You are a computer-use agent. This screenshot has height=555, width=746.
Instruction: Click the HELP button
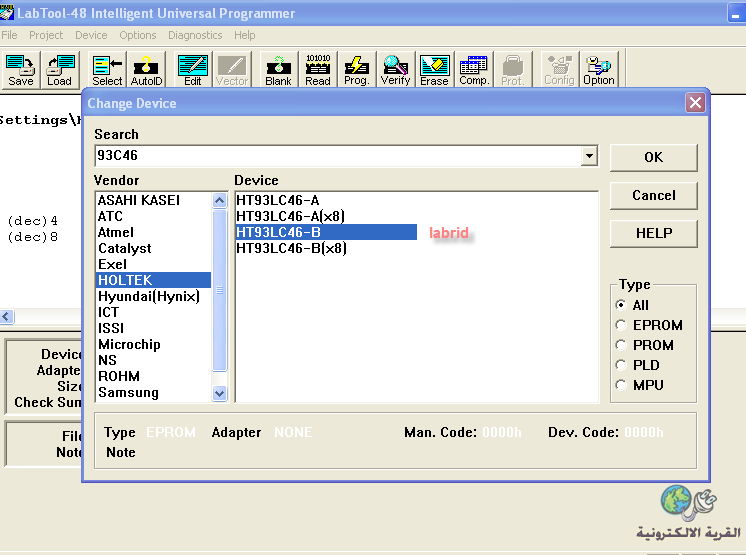(x=654, y=234)
